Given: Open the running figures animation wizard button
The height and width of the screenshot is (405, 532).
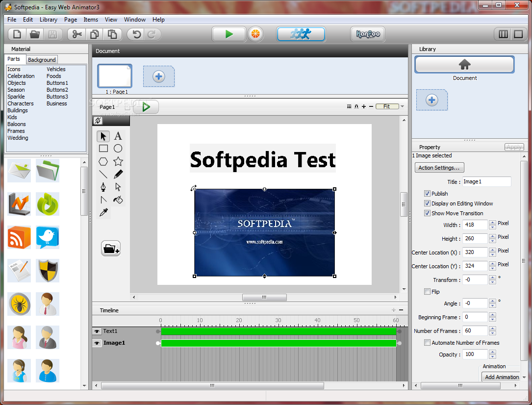Looking at the screenshot, I should (x=301, y=34).
